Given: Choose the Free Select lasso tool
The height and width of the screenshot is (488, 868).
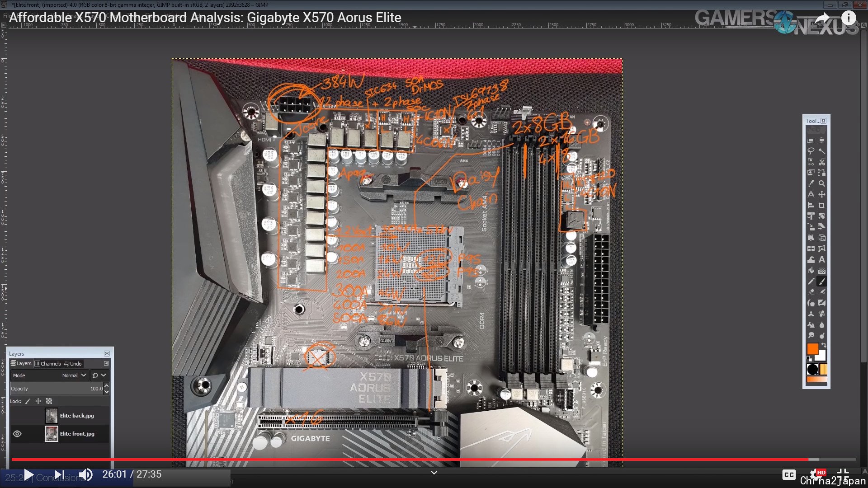Looking at the screenshot, I should coord(811,151).
